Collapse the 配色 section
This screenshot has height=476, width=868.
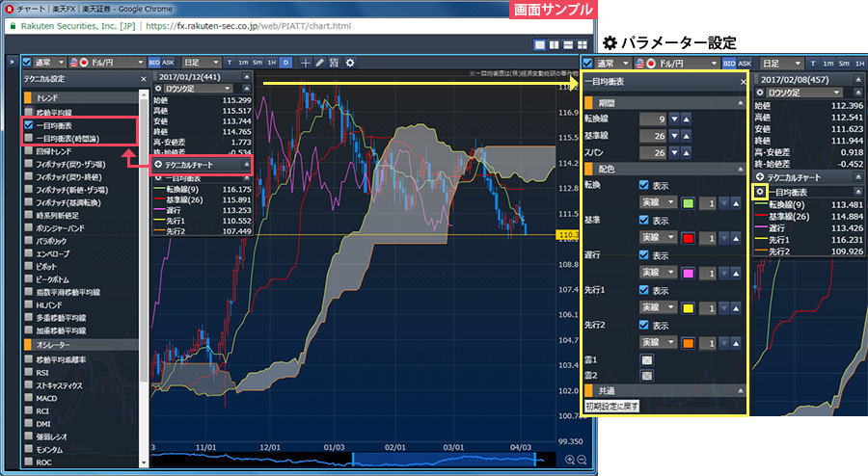(x=740, y=170)
